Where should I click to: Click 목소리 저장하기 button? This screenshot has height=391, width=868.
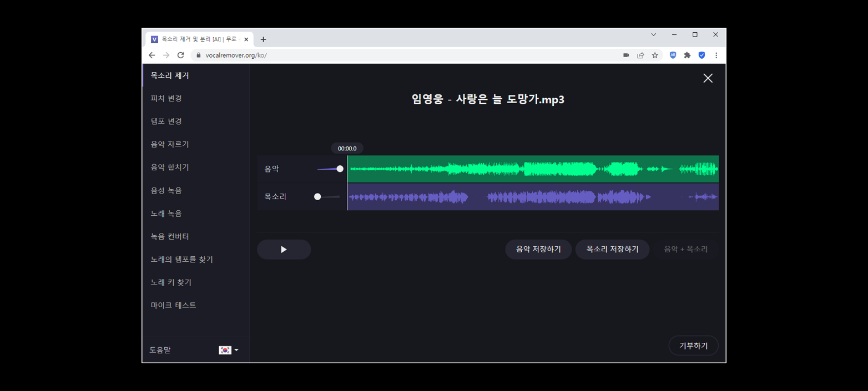tap(612, 250)
